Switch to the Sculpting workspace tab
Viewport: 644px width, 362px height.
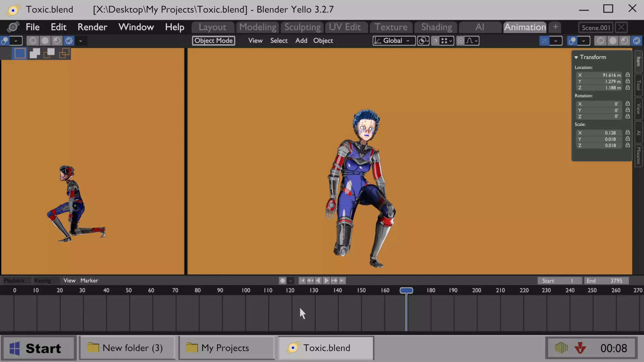pos(302,27)
